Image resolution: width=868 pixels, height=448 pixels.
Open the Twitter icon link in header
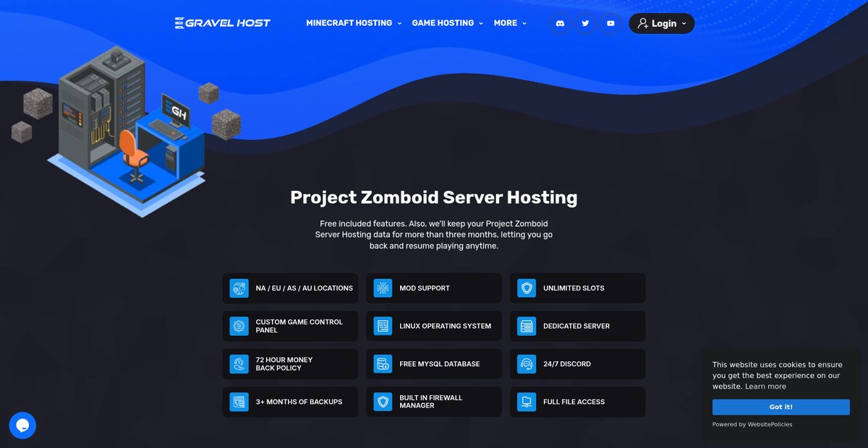585,23
